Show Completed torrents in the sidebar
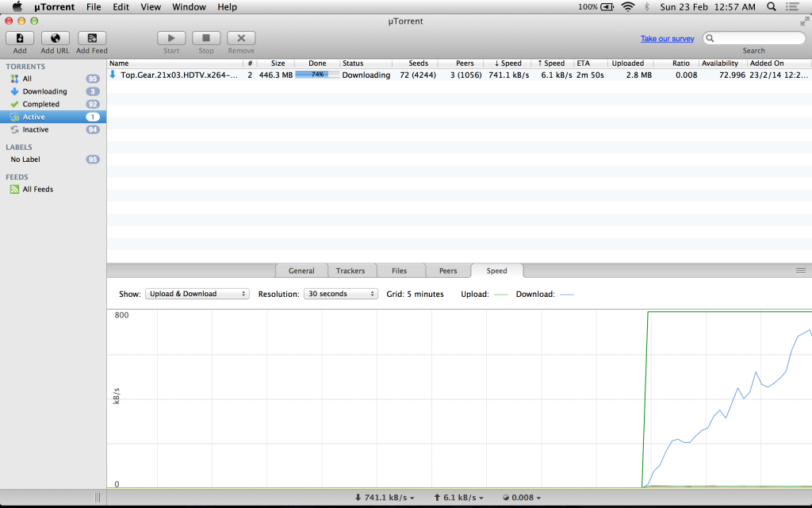Image resolution: width=812 pixels, height=508 pixels. 53,104
